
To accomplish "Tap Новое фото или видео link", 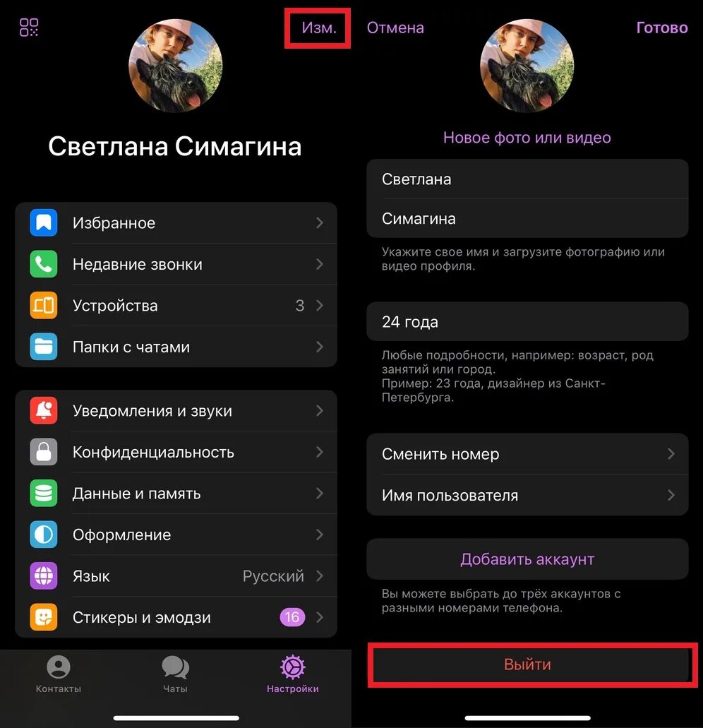I will point(527,138).
